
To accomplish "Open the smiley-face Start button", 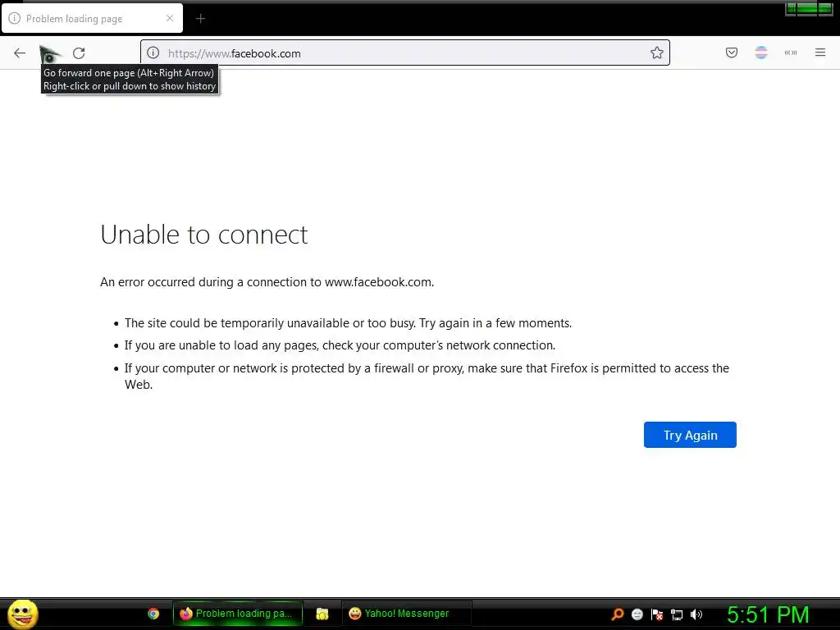I will (22, 614).
